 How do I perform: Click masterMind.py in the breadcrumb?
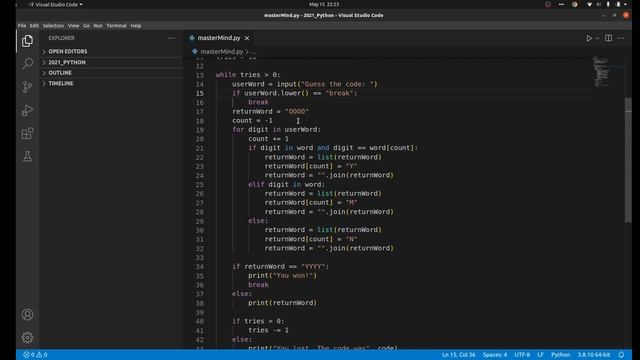coord(222,52)
